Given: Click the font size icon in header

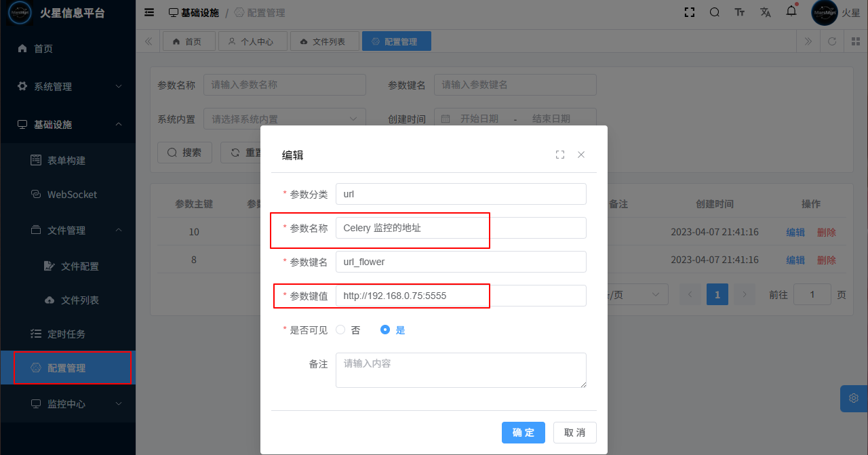Looking at the screenshot, I should [x=740, y=12].
